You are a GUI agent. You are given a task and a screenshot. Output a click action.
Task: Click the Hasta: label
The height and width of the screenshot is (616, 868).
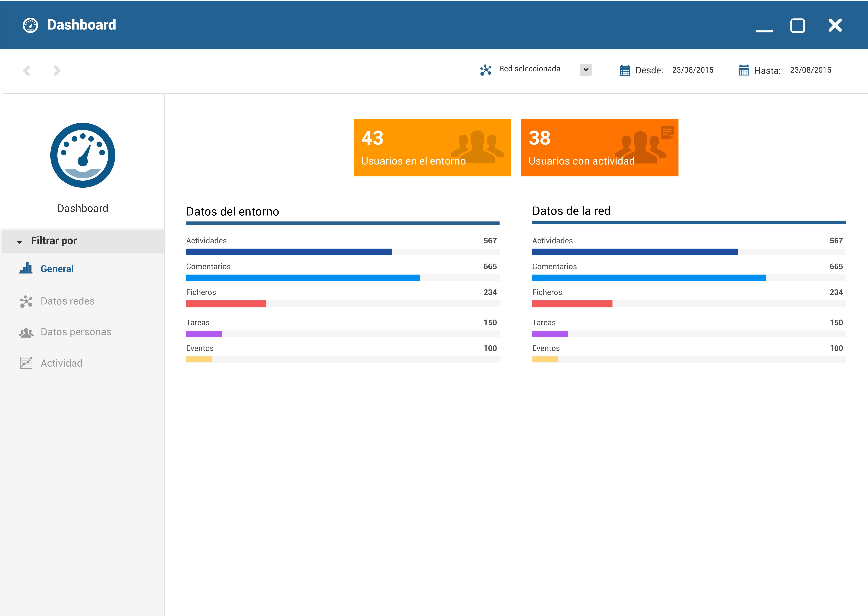[x=767, y=71]
